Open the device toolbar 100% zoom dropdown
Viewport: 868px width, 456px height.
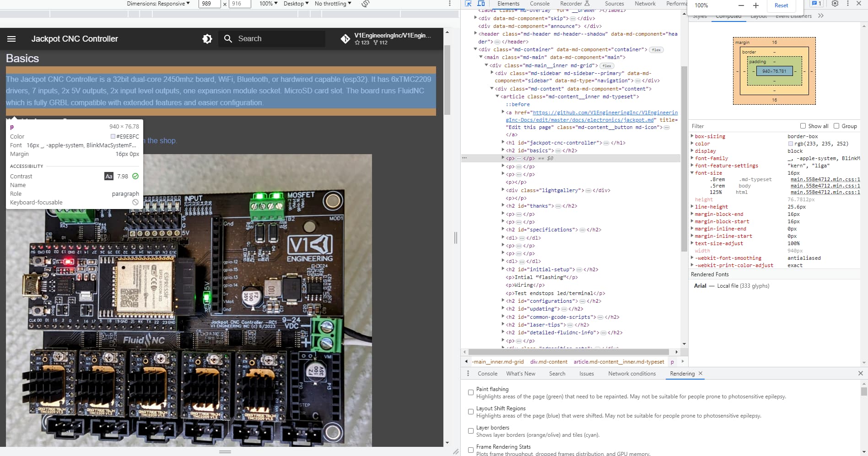coord(269,4)
